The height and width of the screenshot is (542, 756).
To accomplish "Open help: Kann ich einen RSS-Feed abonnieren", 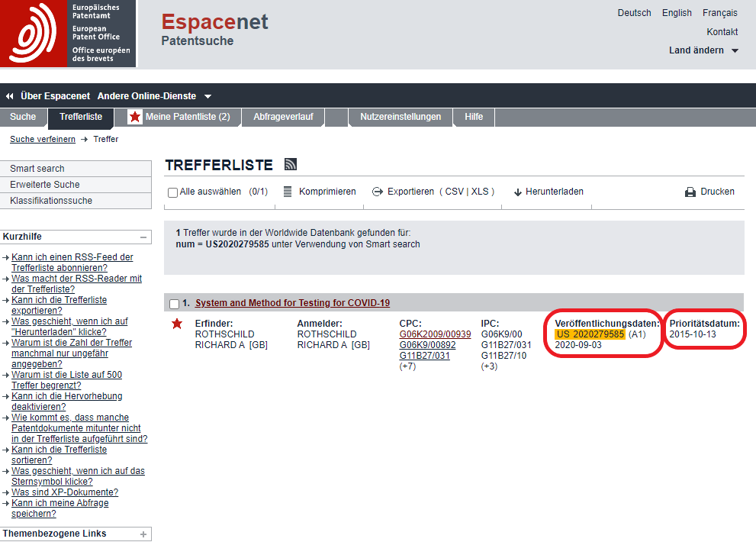I will [x=72, y=263].
